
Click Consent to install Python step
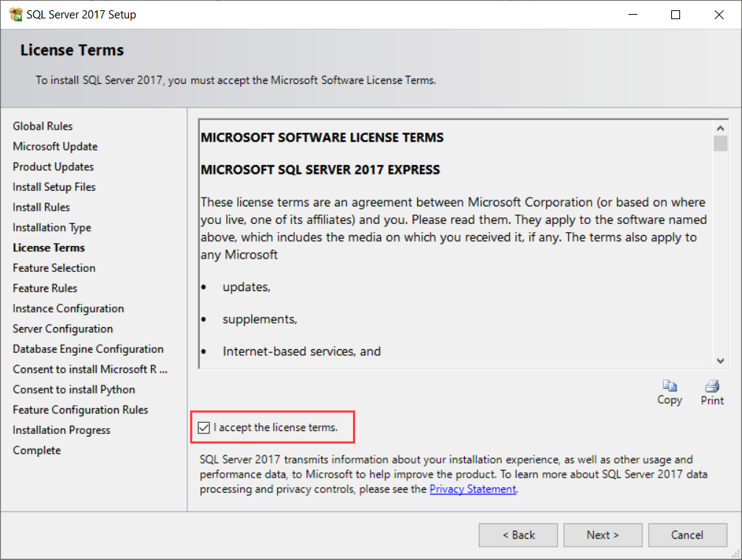coord(74,390)
